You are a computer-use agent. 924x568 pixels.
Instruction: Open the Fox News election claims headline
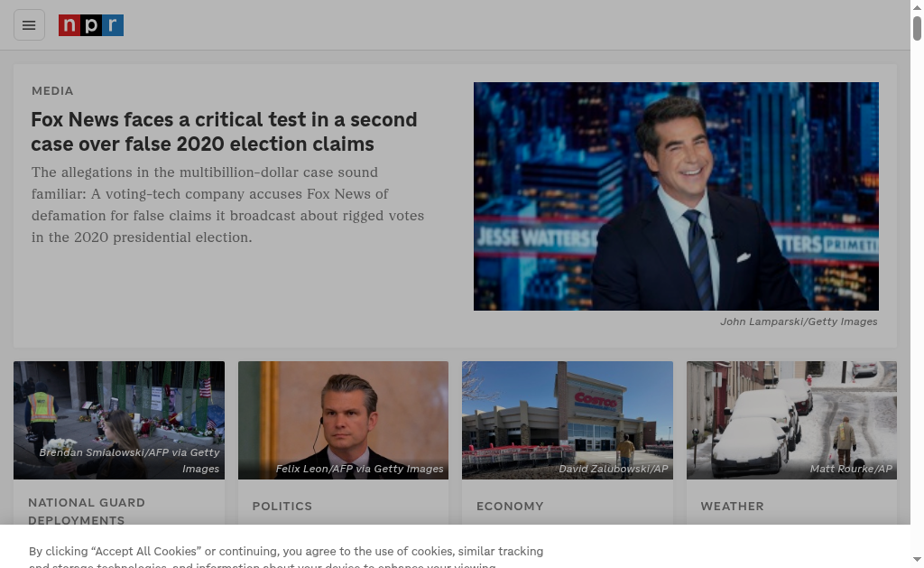pos(224,132)
